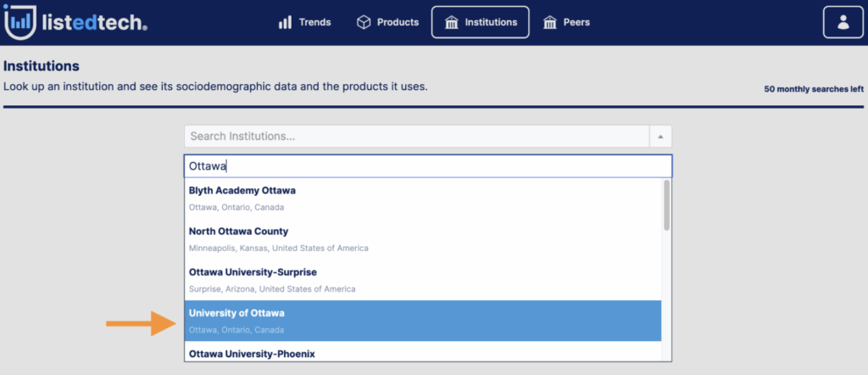Open the user account profile icon
Screen dimensions: 868x375
pos(843,23)
